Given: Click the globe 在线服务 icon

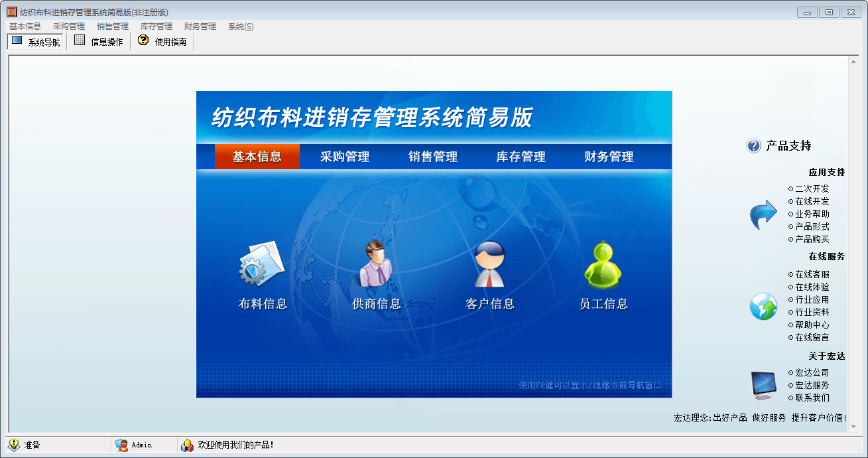Looking at the screenshot, I should tap(763, 307).
